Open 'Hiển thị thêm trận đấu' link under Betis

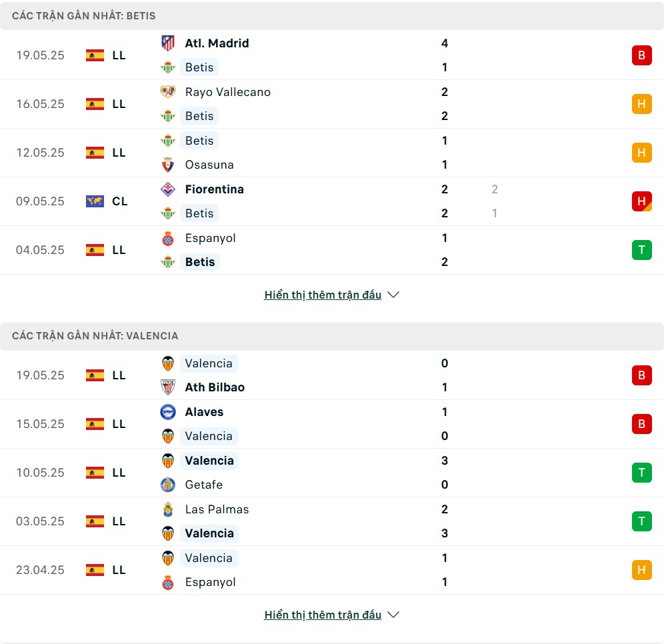pos(323,295)
